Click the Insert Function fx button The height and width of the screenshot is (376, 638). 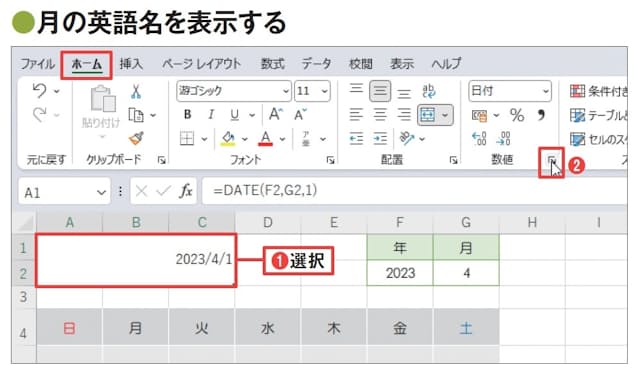point(186,190)
